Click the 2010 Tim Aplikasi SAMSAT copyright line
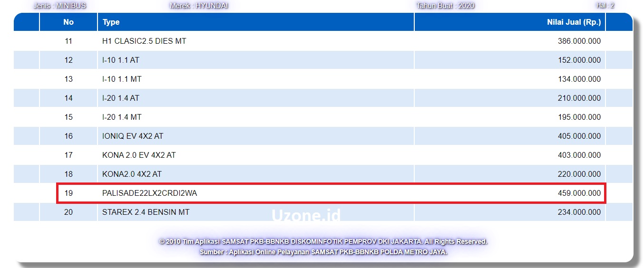The image size is (644, 268). [x=323, y=242]
